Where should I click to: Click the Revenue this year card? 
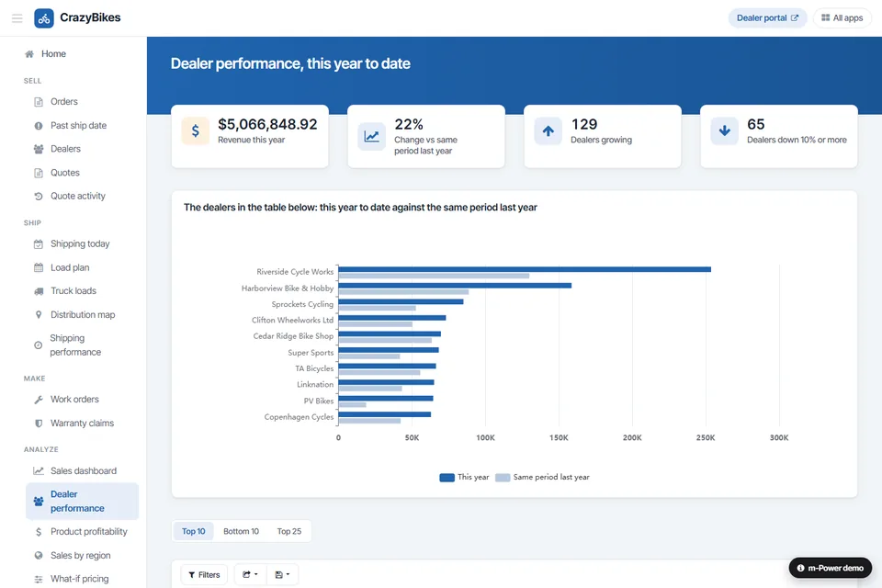pos(250,136)
